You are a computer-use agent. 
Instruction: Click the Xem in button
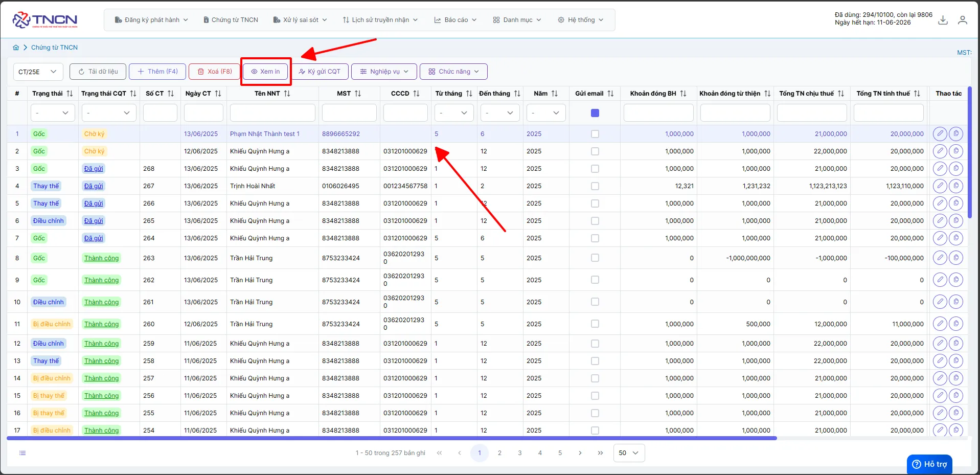coord(265,72)
